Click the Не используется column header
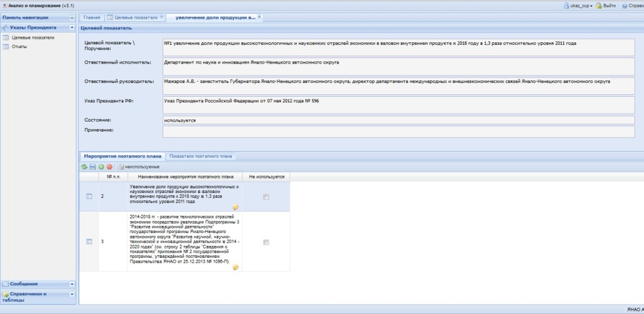The width and height of the screenshot is (644, 314). [266, 177]
